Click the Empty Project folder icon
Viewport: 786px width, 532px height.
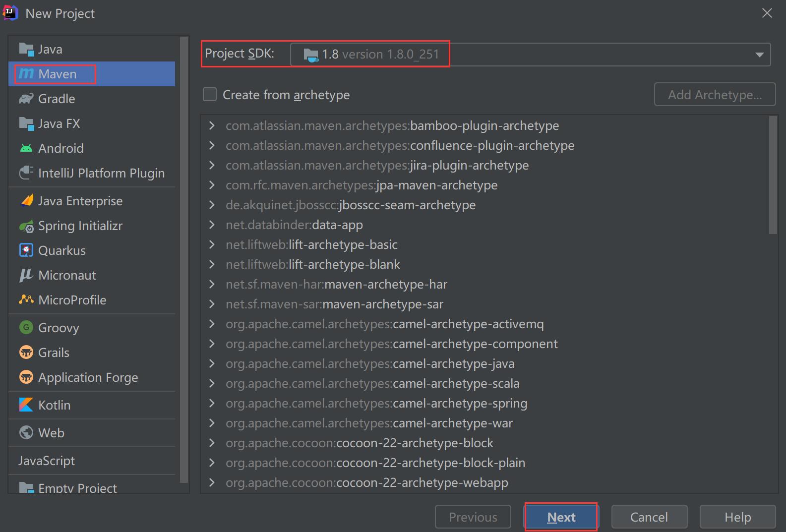(26, 488)
